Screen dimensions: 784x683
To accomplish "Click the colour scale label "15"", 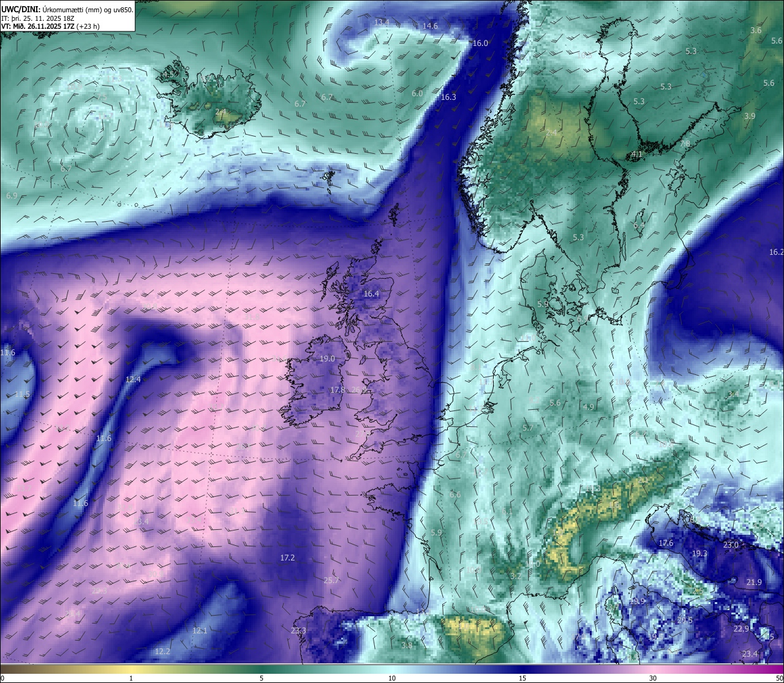I will (x=522, y=678).
